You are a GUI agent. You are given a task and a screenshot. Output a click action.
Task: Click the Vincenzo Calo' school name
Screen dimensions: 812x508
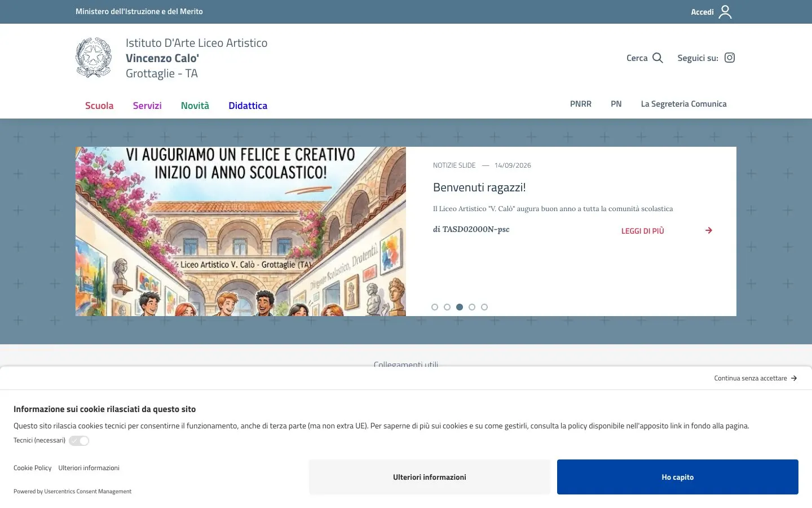162,58
